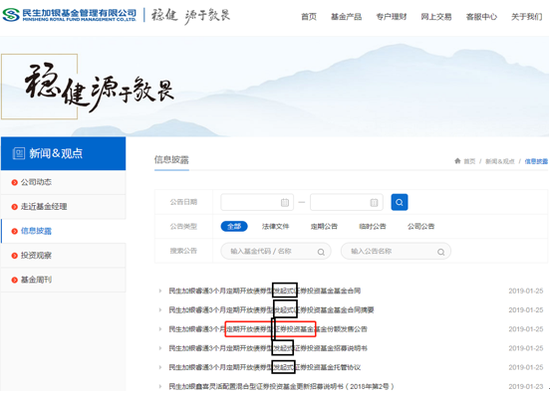This screenshot has height=396, width=550.
Task: Click 信息披露 in the breadcrumb
Action: pyautogui.click(x=536, y=161)
